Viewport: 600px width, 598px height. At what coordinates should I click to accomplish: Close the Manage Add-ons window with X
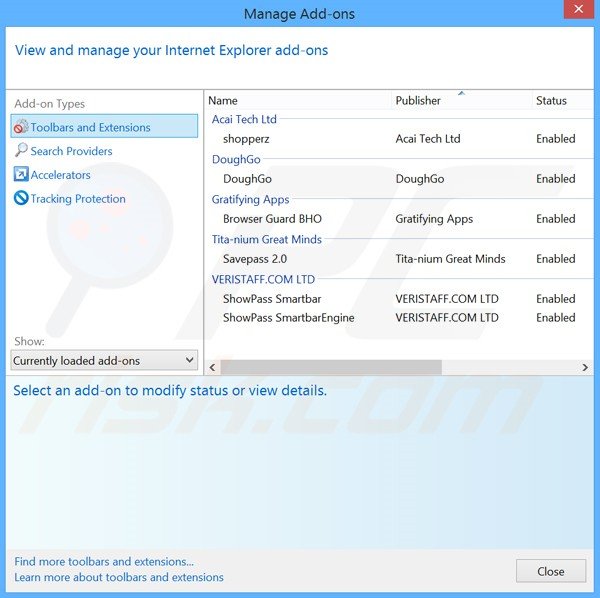coord(579,9)
